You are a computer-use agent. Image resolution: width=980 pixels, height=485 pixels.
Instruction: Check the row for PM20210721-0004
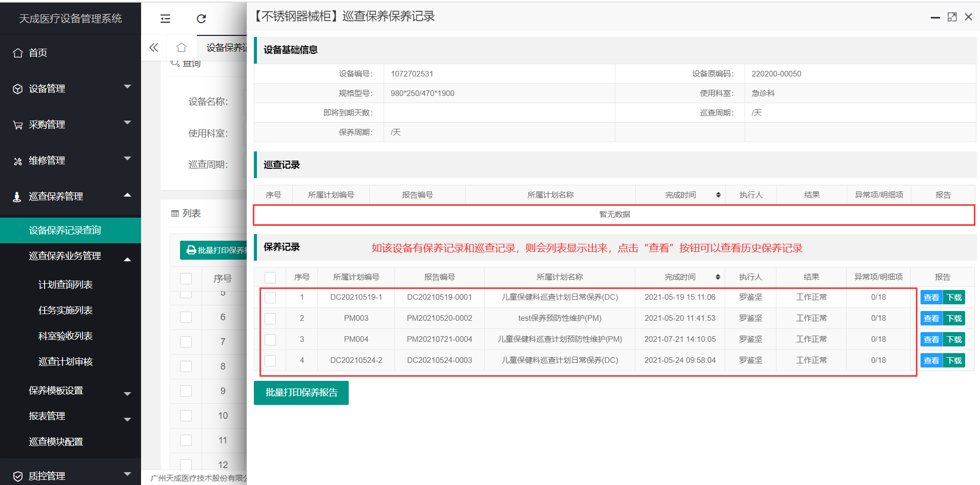click(x=270, y=340)
